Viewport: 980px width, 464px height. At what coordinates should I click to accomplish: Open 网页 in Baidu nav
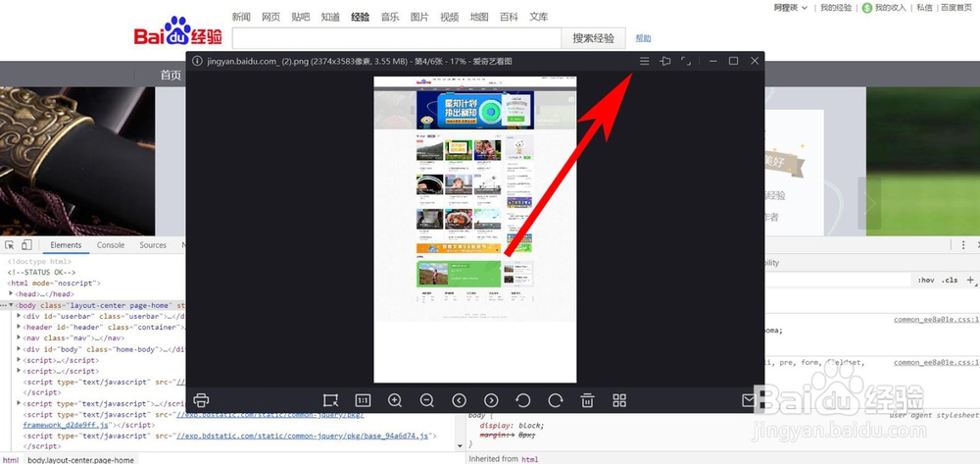pyautogui.click(x=270, y=17)
